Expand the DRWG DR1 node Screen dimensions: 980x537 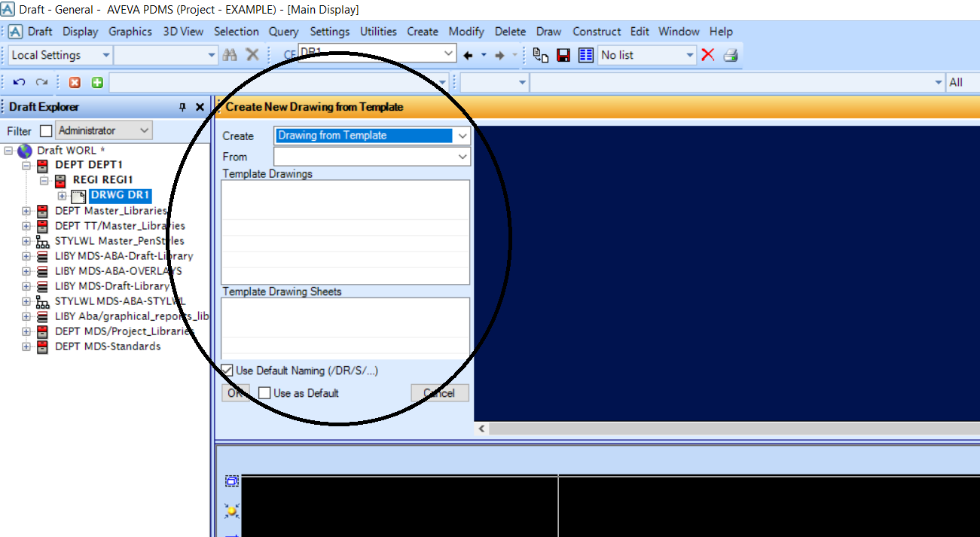click(63, 196)
